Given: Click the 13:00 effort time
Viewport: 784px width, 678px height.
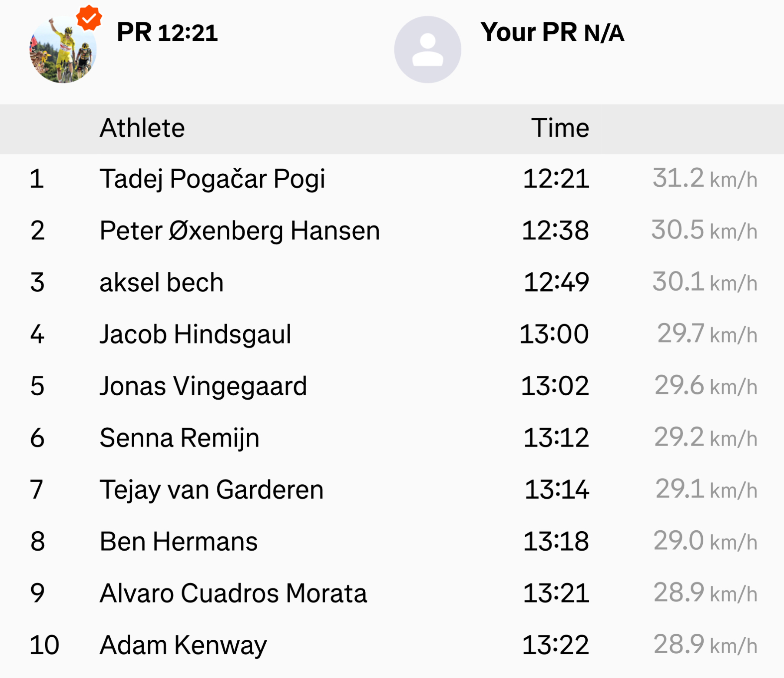Looking at the screenshot, I should point(554,334).
